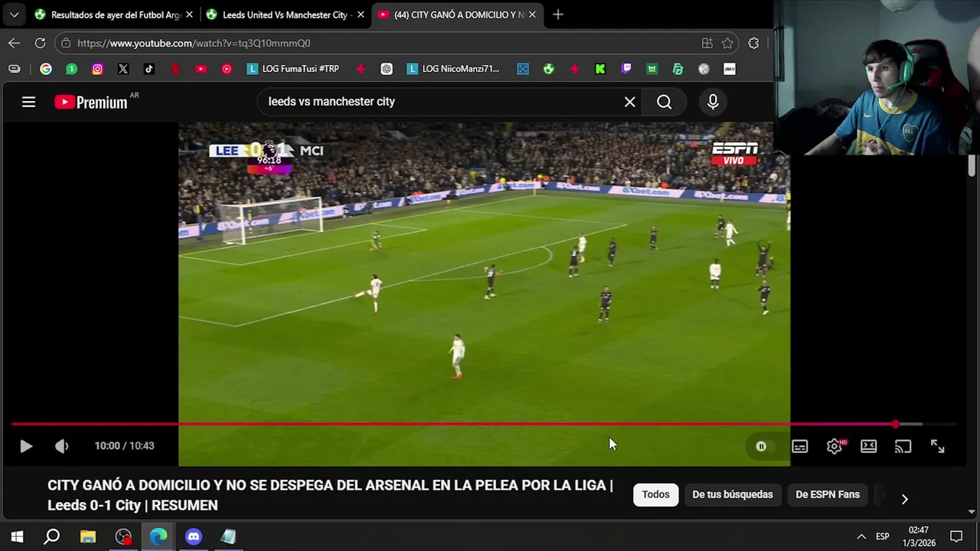
Task: View site information lock icon
Action: point(67,44)
